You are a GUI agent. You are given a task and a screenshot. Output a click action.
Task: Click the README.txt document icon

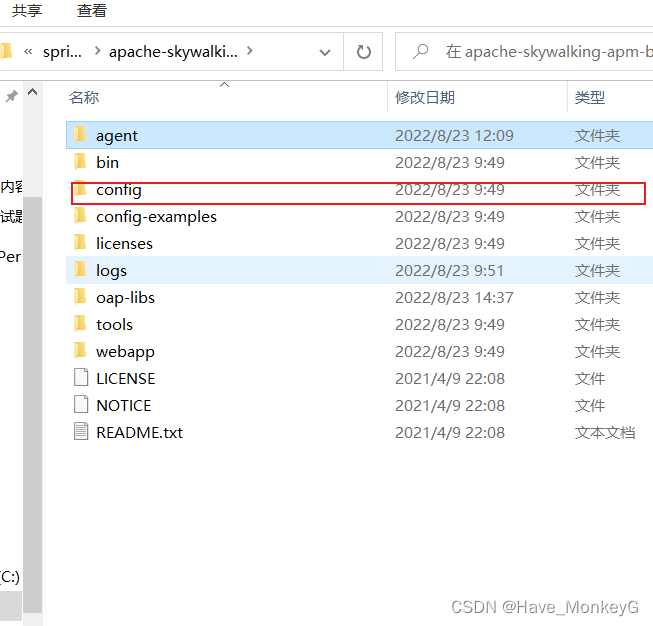(81, 431)
